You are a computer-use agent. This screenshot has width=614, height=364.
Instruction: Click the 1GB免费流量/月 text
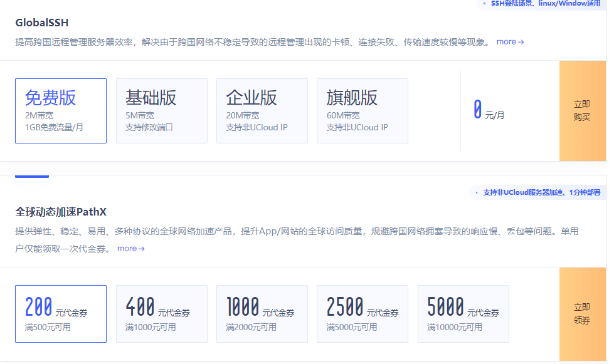[x=54, y=127]
